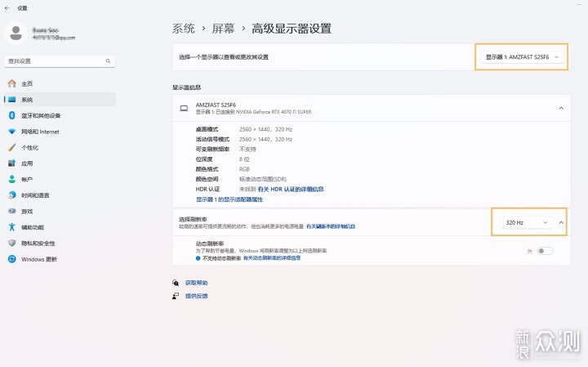Click the 主页 home icon
Screen dimensions: 588x367
tap(12, 83)
